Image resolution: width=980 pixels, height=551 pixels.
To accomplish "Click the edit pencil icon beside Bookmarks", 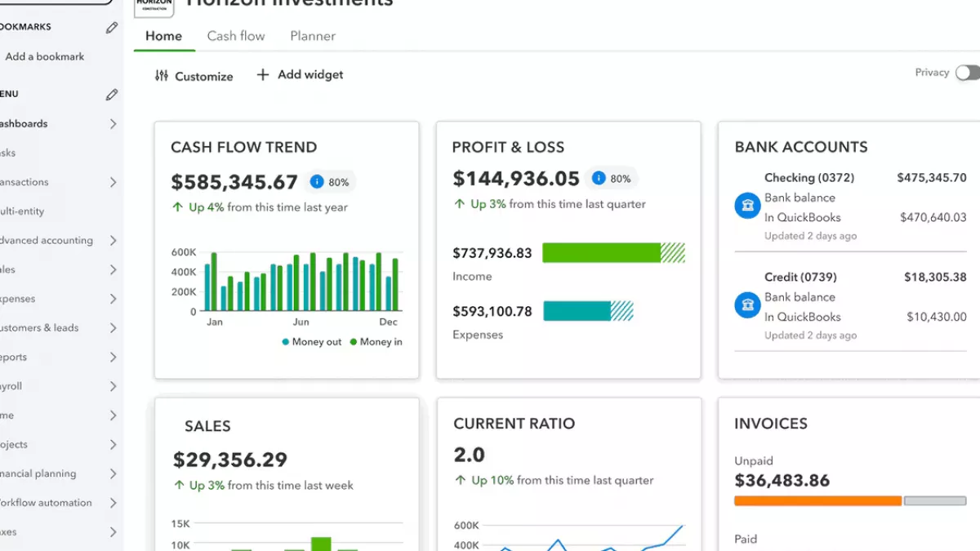I will pos(112,28).
